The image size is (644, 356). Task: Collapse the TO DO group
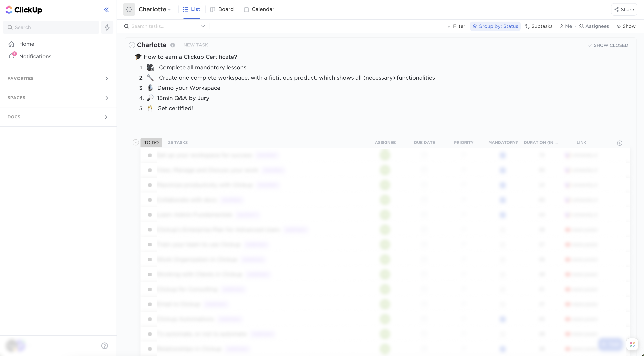tap(136, 142)
